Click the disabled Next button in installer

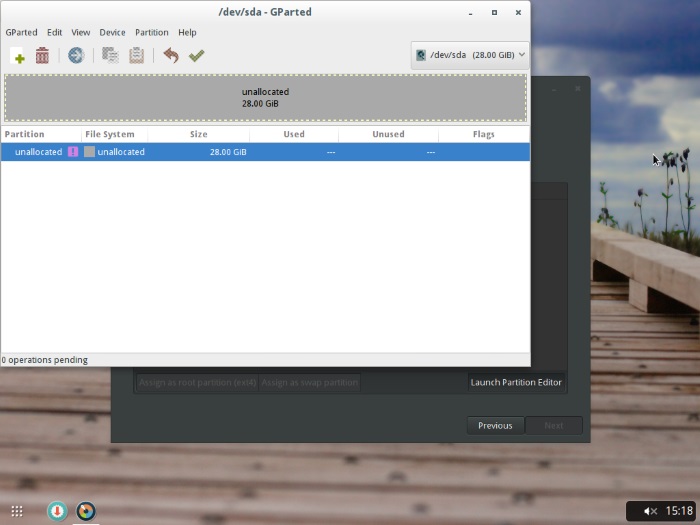point(554,425)
